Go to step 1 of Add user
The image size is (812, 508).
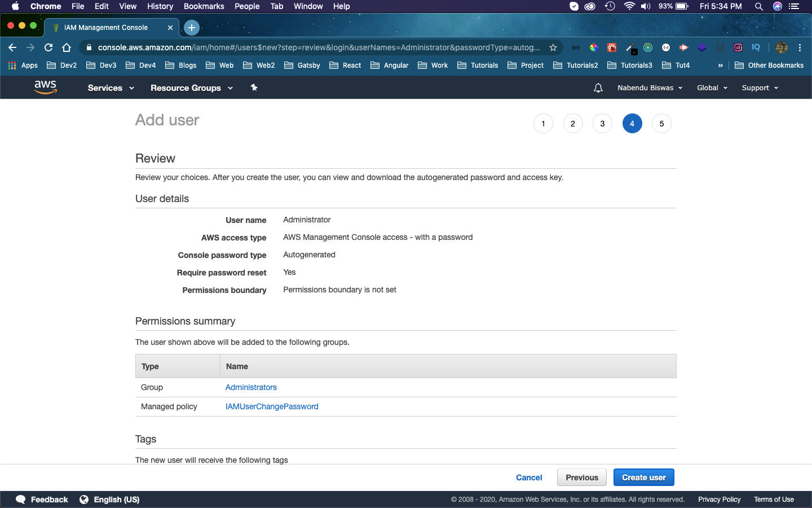click(543, 124)
